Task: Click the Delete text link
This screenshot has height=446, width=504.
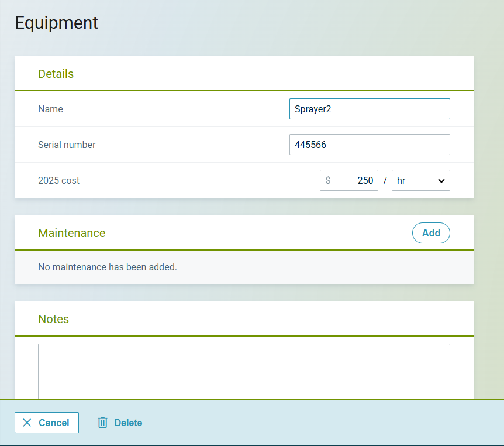Action: pyautogui.click(x=128, y=423)
